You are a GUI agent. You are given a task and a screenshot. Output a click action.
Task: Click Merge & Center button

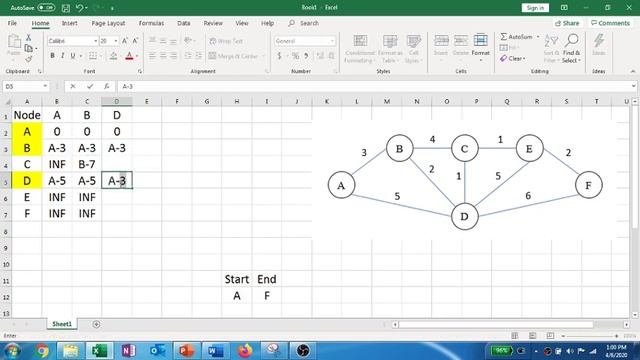click(233, 56)
